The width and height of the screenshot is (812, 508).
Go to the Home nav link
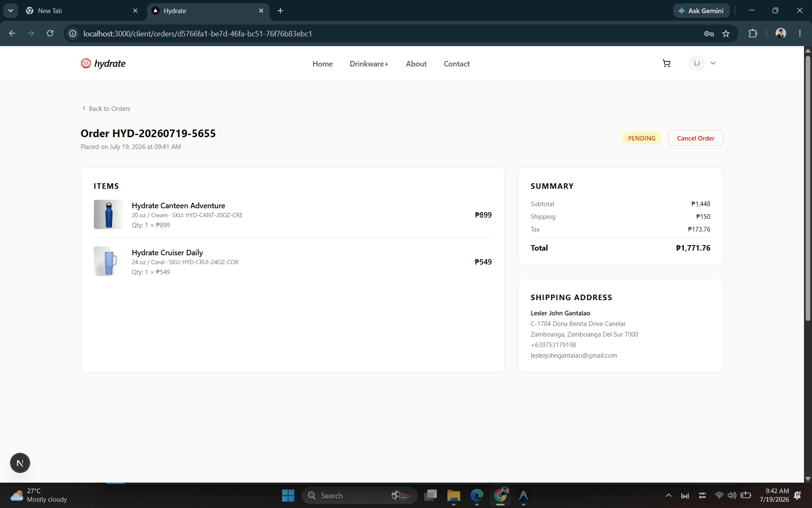(x=323, y=63)
